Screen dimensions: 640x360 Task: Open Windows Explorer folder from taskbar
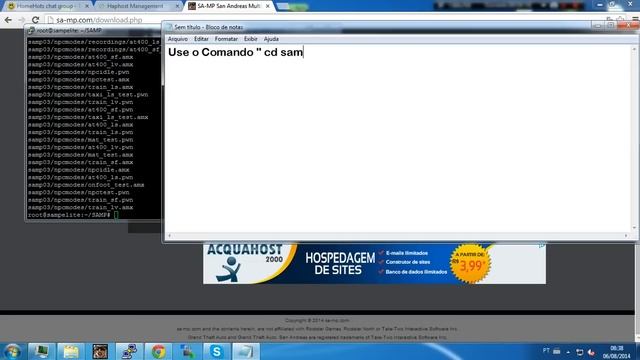pyautogui.click(x=71, y=351)
